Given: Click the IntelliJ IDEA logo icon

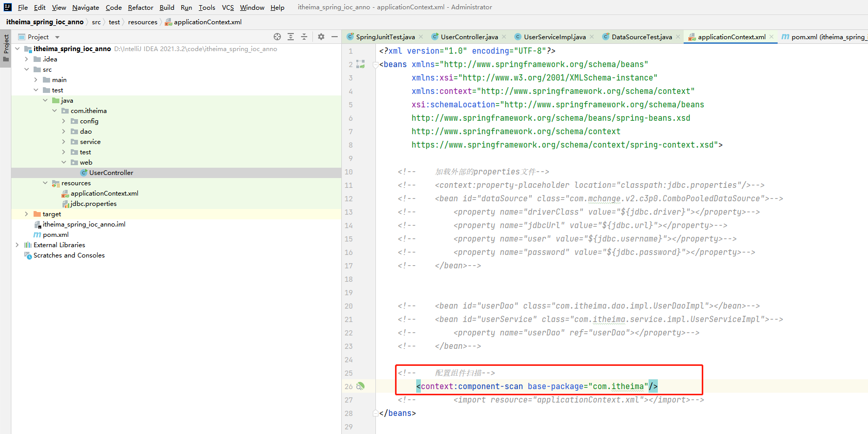Looking at the screenshot, I should [x=7, y=7].
